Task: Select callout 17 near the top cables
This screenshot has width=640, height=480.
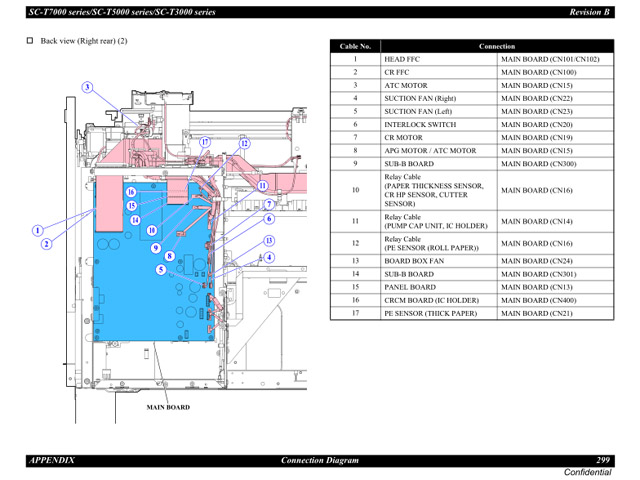Action: click(x=205, y=143)
